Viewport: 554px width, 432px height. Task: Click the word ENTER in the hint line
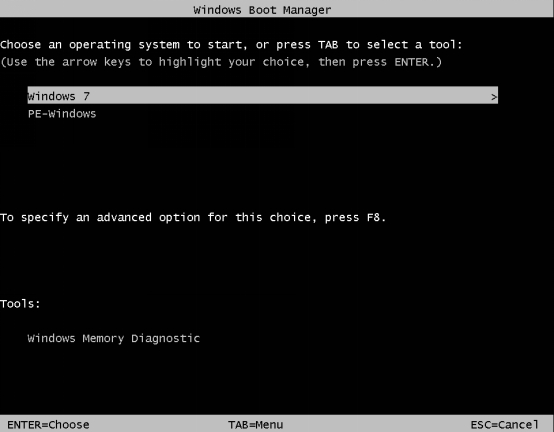click(411, 62)
